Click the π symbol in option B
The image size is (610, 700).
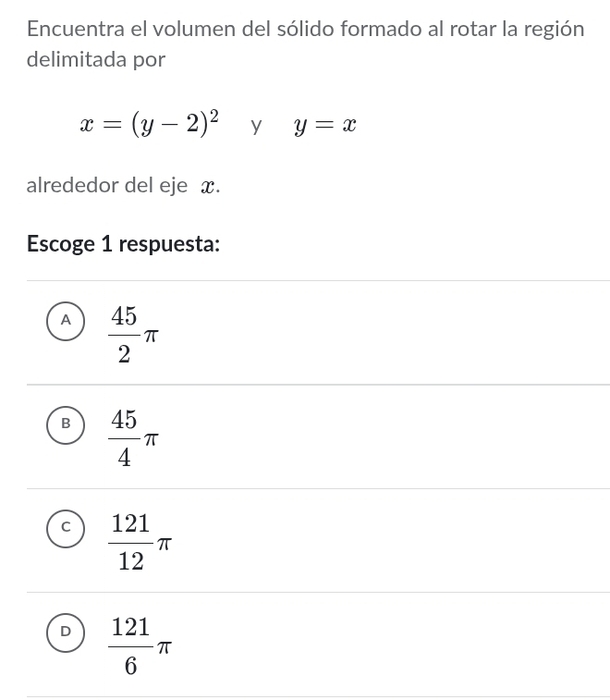pos(151,438)
